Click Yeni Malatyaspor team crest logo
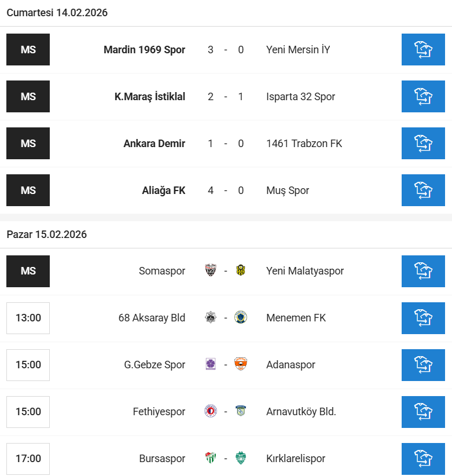 pyautogui.click(x=241, y=271)
